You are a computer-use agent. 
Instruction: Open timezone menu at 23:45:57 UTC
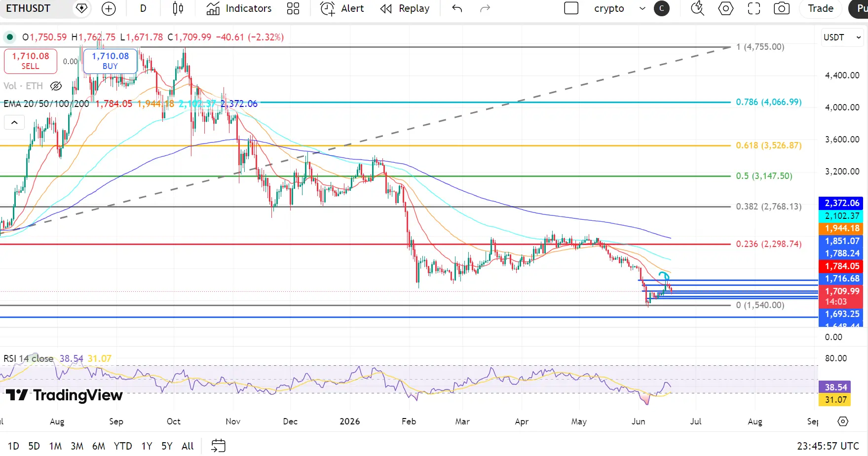828,446
